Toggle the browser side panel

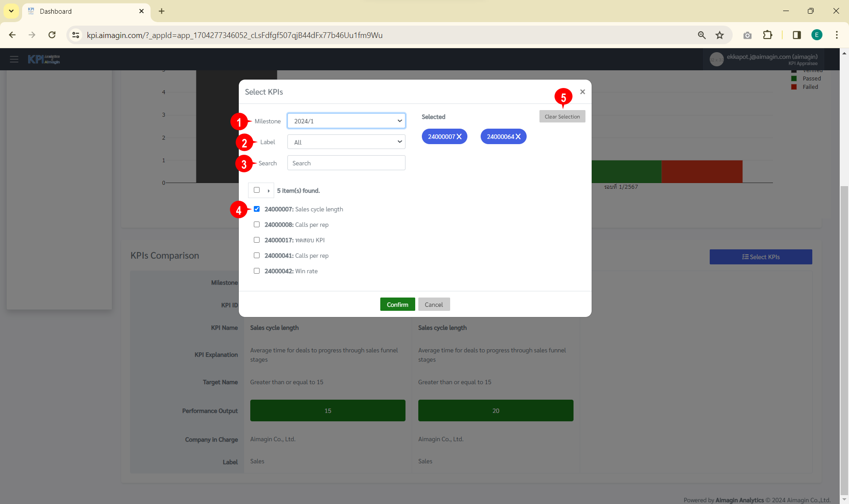tap(796, 35)
